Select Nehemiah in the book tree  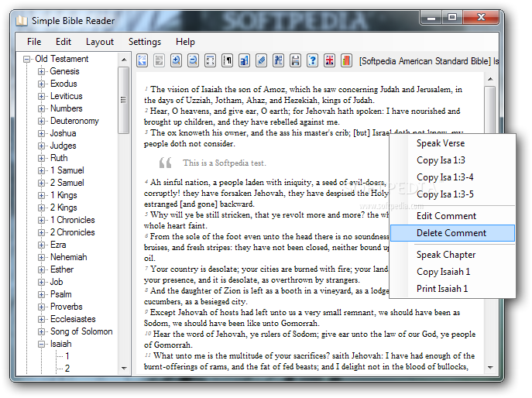[x=69, y=257]
